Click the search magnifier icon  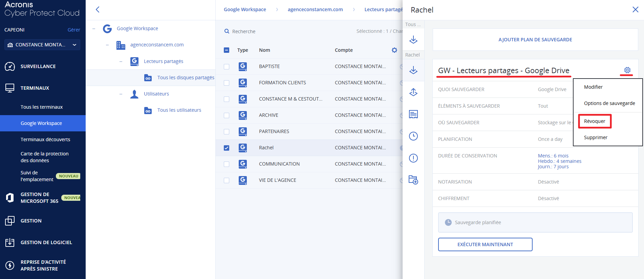pyautogui.click(x=227, y=31)
